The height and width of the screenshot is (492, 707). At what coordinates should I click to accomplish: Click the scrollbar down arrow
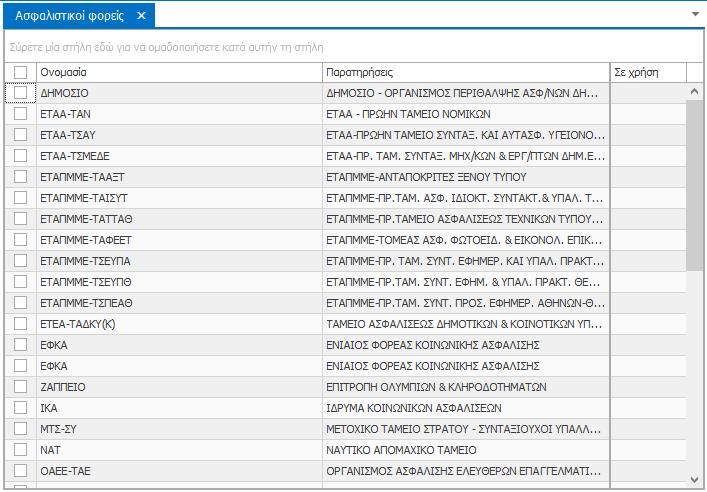694,479
